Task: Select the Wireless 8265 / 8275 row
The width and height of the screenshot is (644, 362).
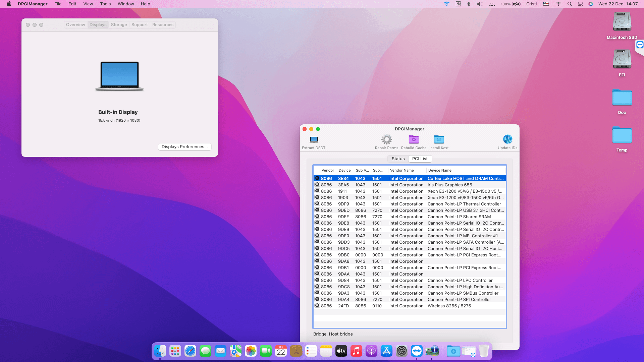Action: (x=410, y=306)
